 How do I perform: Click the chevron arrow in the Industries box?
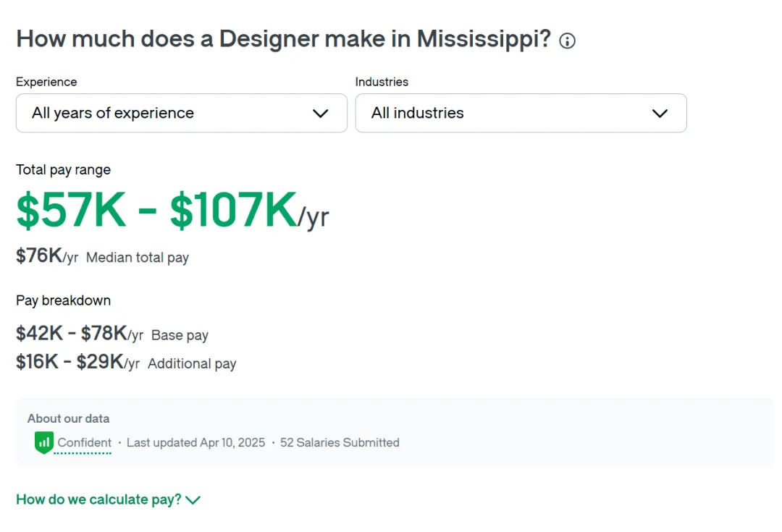660,114
